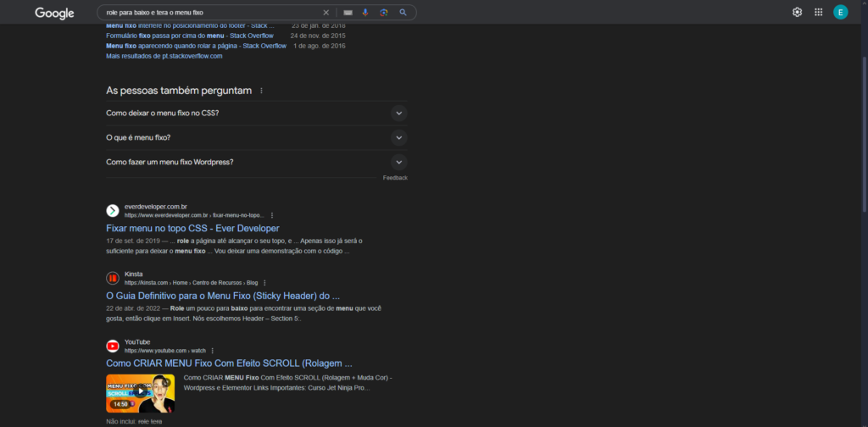Click the YouTube result favicon
868x427 pixels.
(x=113, y=347)
